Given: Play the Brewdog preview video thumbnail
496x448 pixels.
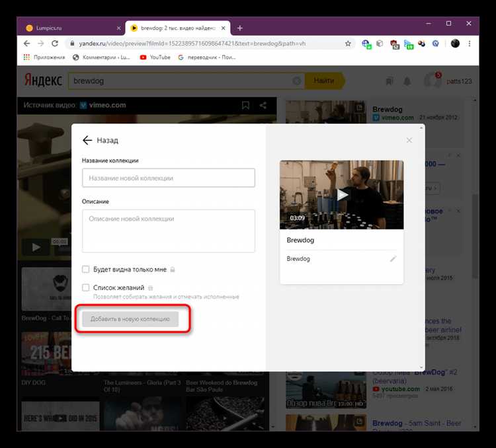Looking at the screenshot, I should (342, 195).
